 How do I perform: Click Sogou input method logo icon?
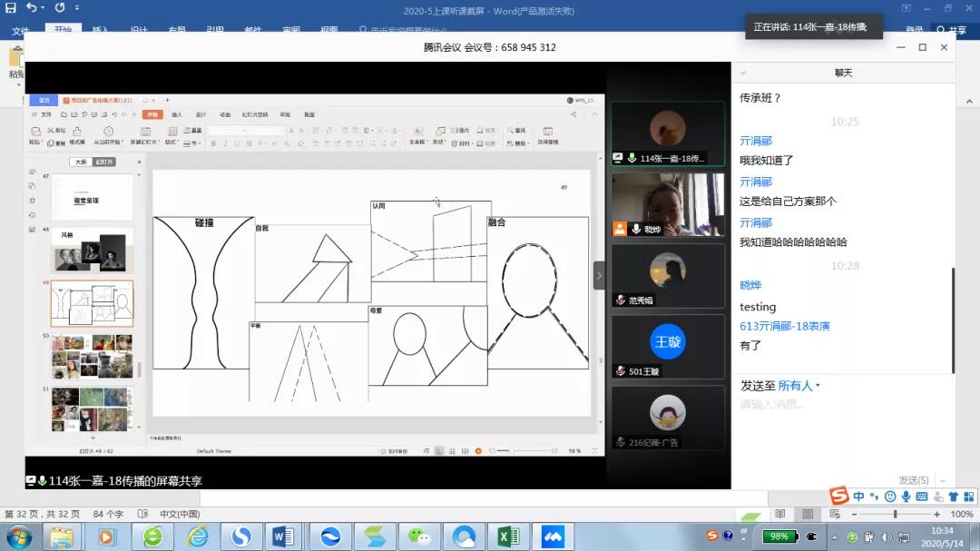[x=839, y=496]
